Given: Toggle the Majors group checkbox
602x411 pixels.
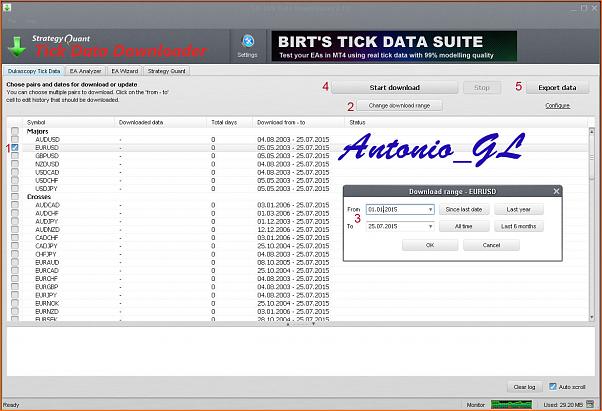Looking at the screenshot, I should 15,131.
